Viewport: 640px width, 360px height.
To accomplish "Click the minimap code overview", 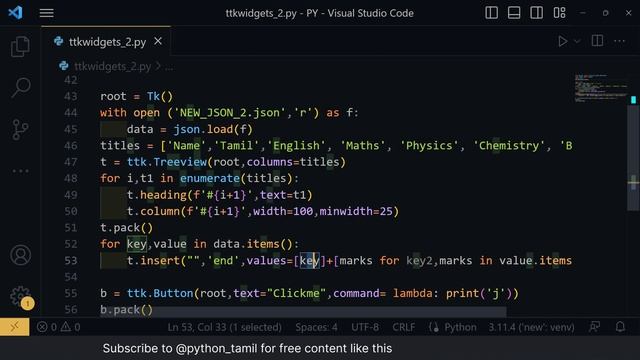I will click(600, 88).
